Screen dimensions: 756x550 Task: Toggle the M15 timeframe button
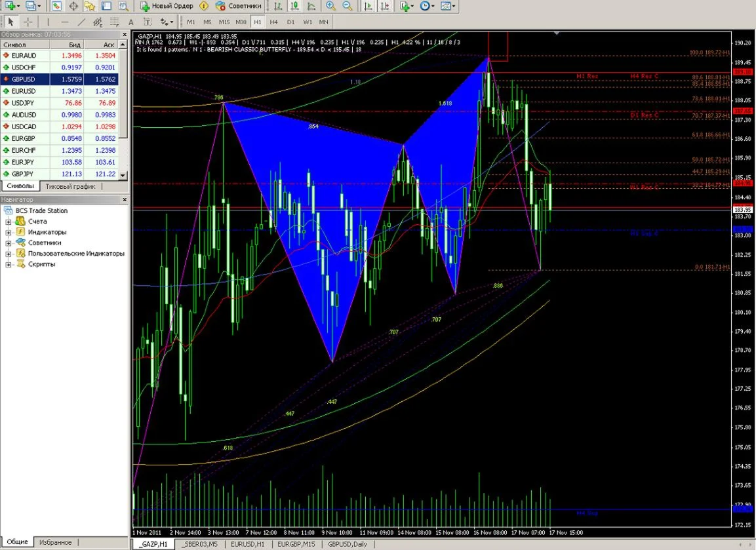pos(224,22)
